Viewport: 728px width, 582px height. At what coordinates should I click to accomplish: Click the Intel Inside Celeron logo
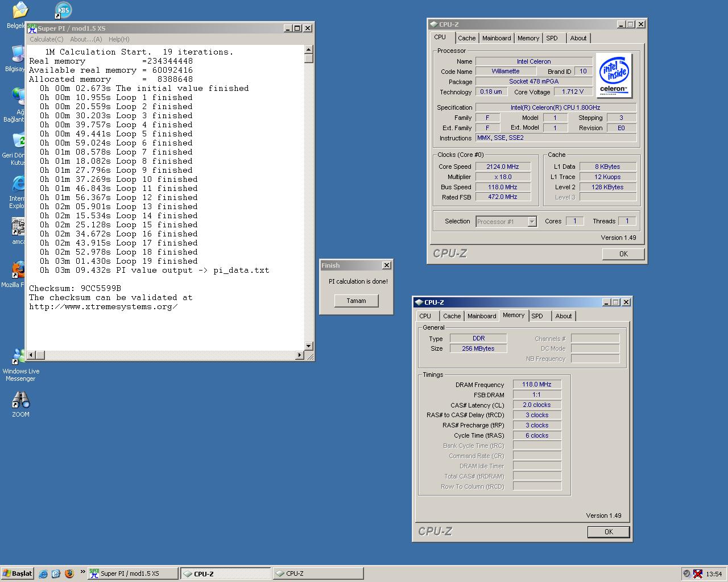click(x=614, y=76)
